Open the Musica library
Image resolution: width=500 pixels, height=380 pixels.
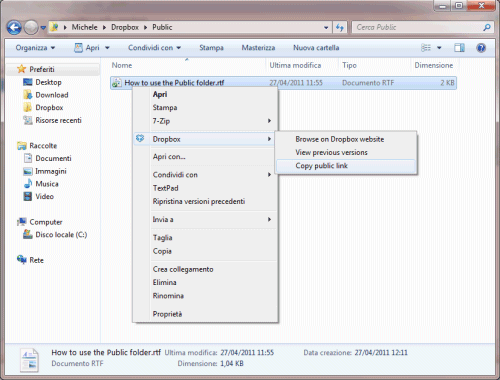[41, 184]
